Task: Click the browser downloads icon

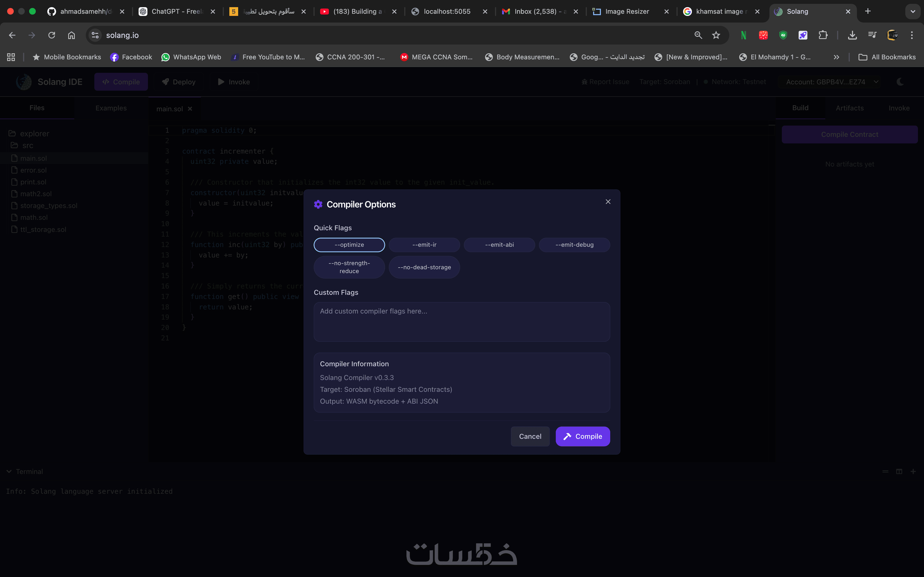Action: tap(852, 35)
